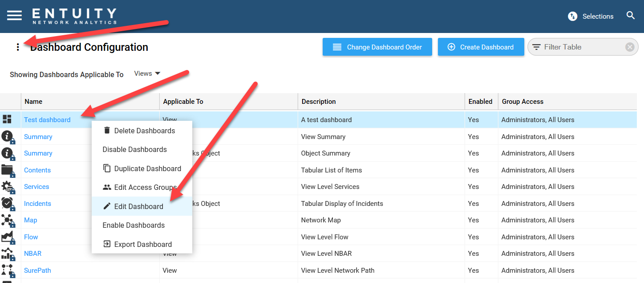644x283 pixels.
Task: Click the Create Dashboard button
Action: coord(481,47)
